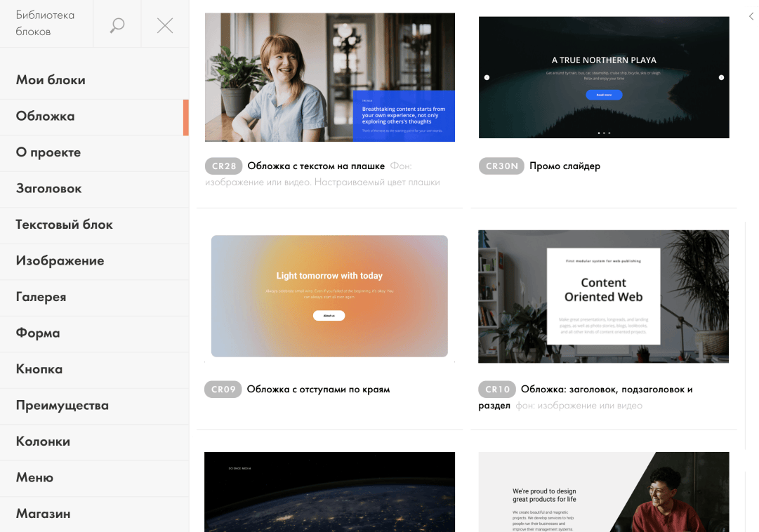This screenshot has width=759, height=532.
Task: Open the Форма category
Action: coord(94,333)
